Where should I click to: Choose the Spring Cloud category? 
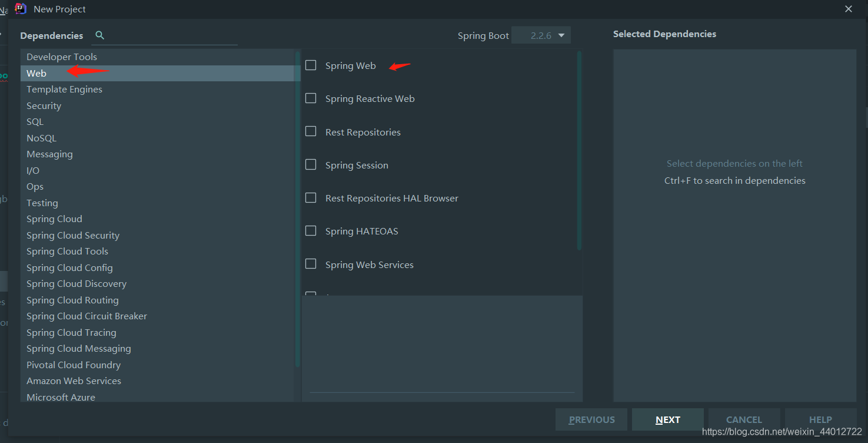pyautogui.click(x=158, y=219)
